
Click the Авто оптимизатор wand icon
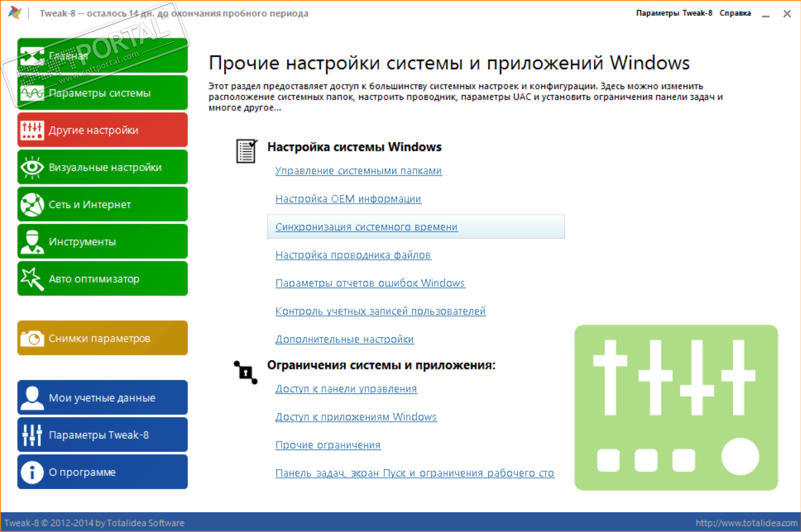[32, 279]
